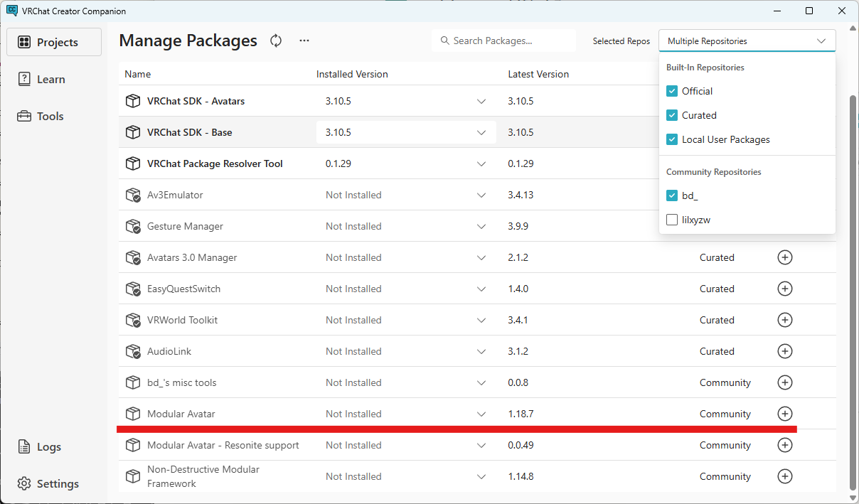Open the Logs page

[x=54, y=446]
